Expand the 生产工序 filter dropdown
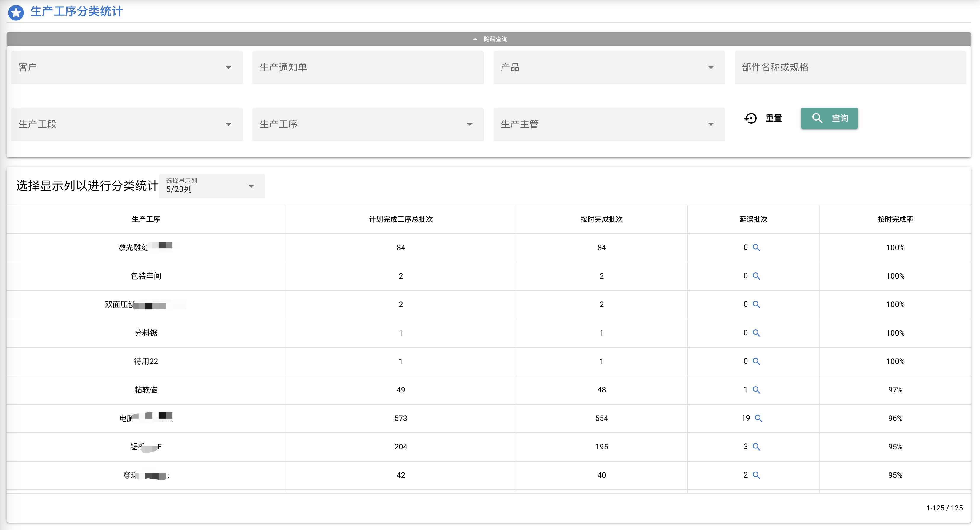The image size is (980, 530). pos(368,124)
